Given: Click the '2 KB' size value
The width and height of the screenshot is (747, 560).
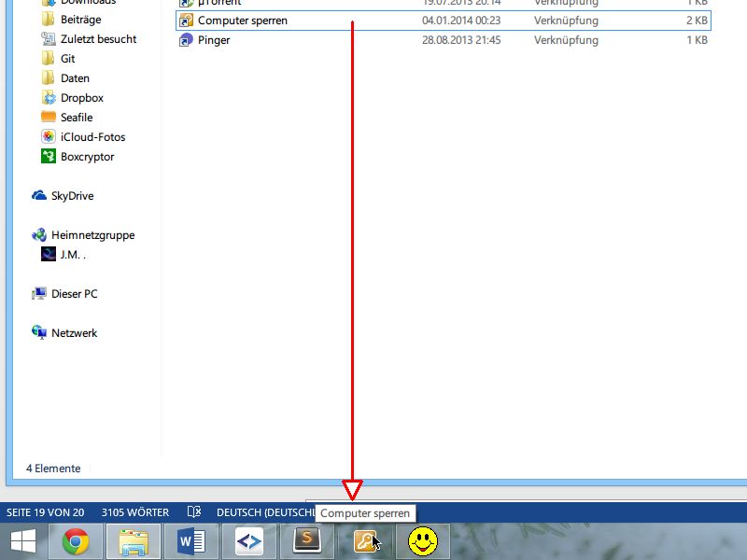Looking at the screenshot, I should tap(697, 21).
